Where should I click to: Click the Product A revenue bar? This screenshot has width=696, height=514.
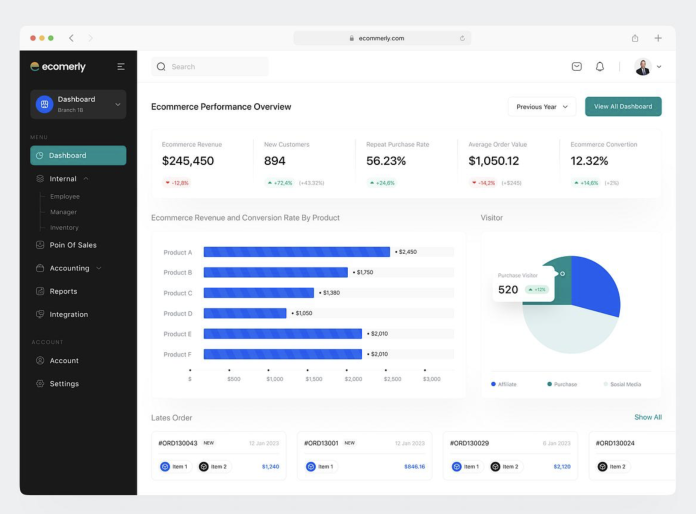click(x=297, y=252)
